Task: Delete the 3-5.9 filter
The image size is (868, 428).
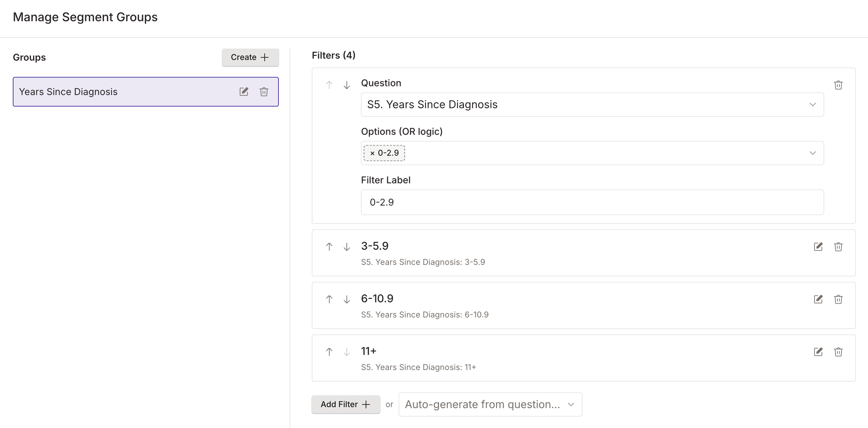Action: coord(838,247)
